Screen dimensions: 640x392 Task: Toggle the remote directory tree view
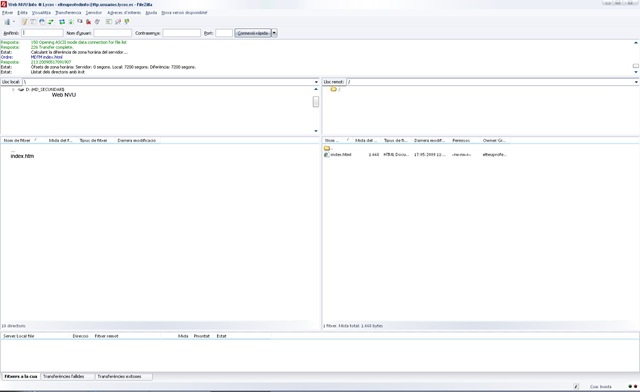[42, 22]
